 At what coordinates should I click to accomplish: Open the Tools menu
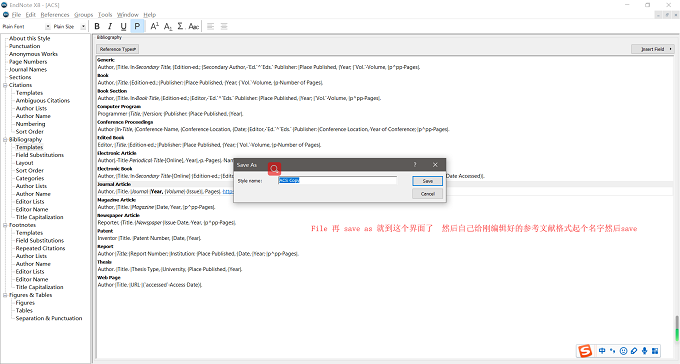105,15
